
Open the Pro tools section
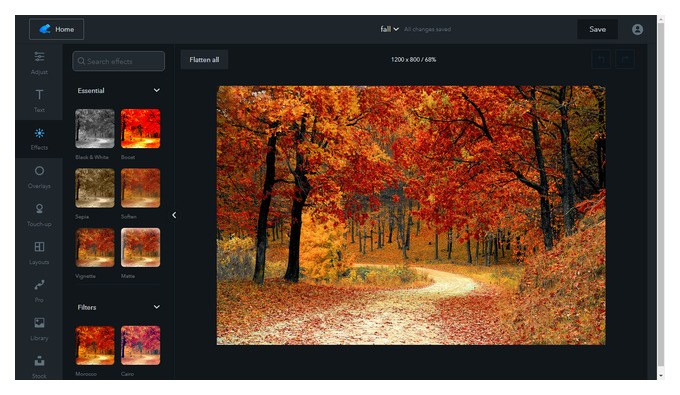(39, 291)
